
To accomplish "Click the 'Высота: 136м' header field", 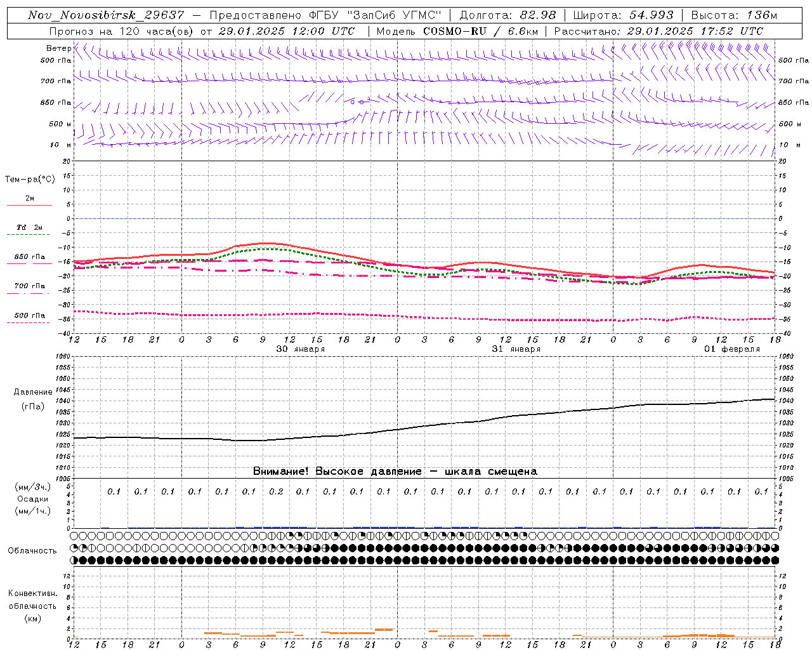I will point(734,15).
